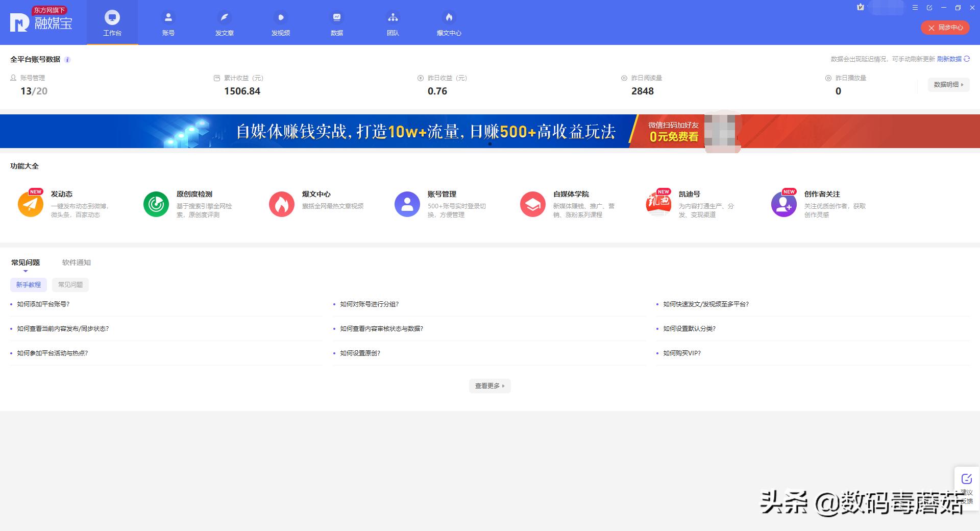Expand the 查看更多 section

tap(489, 386)
